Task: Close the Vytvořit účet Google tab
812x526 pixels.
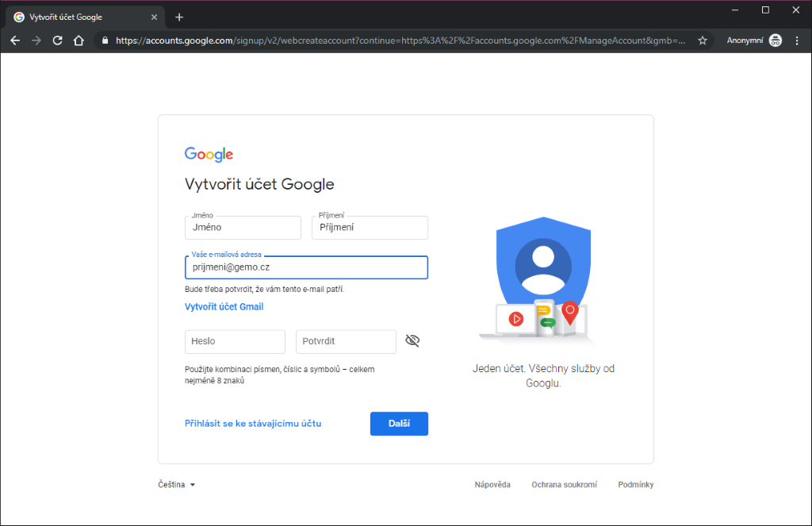Action: [154, 17]
